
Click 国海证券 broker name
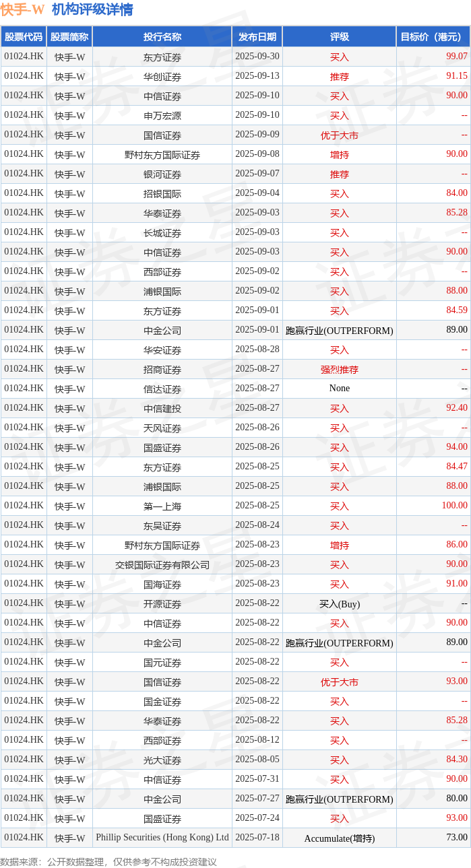(162, 584)
